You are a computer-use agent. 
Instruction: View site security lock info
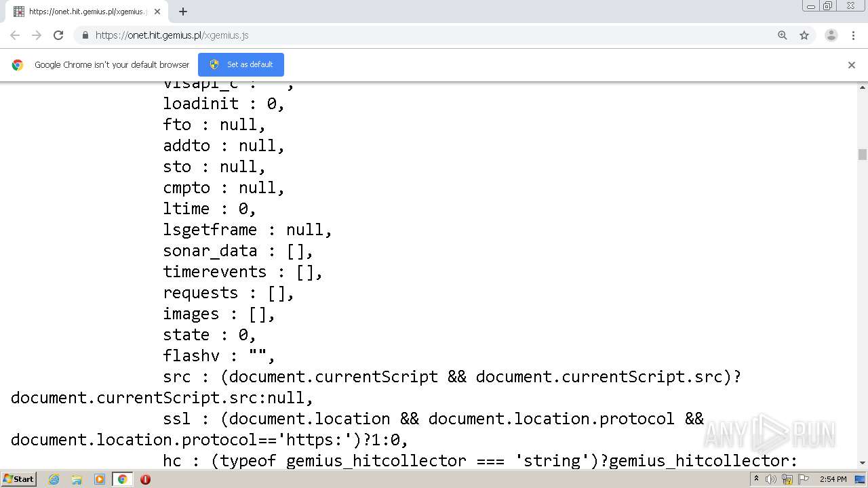coord(85,35)
